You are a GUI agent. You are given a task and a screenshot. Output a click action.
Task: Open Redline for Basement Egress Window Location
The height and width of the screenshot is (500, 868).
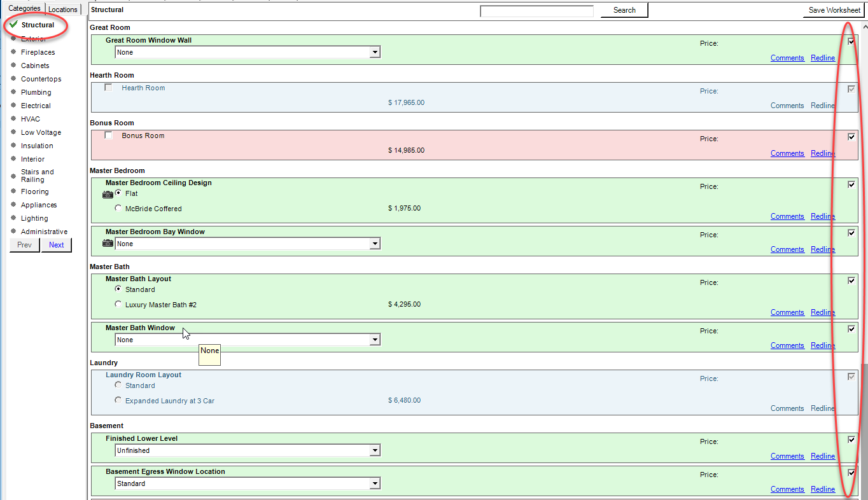tap(823, 489)
